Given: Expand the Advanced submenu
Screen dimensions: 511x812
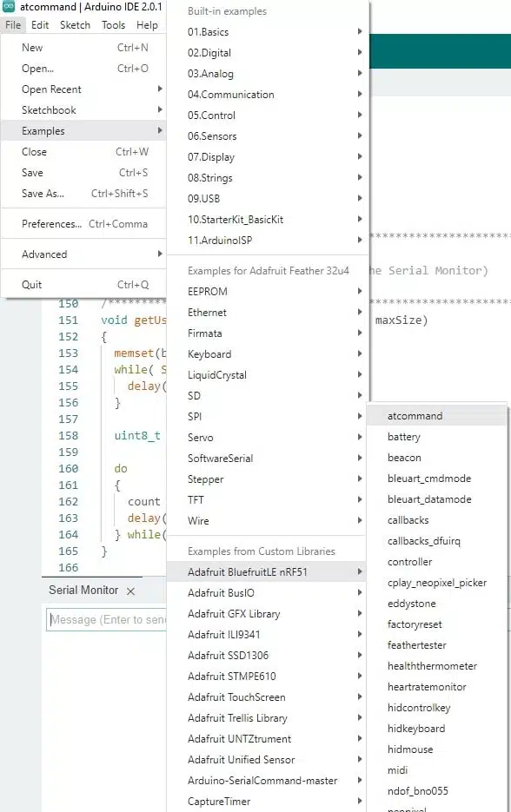Looking at the screenshot, I should (x=83, y=254).
